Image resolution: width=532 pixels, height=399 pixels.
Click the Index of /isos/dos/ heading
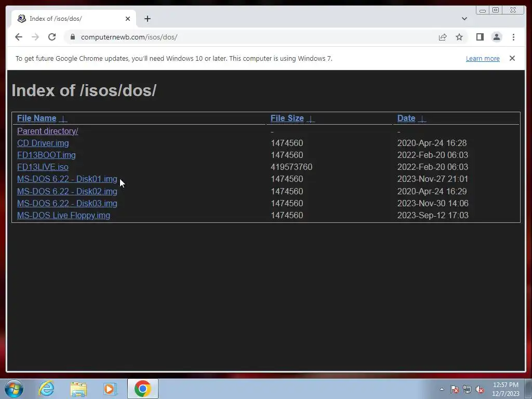(84, 90)
